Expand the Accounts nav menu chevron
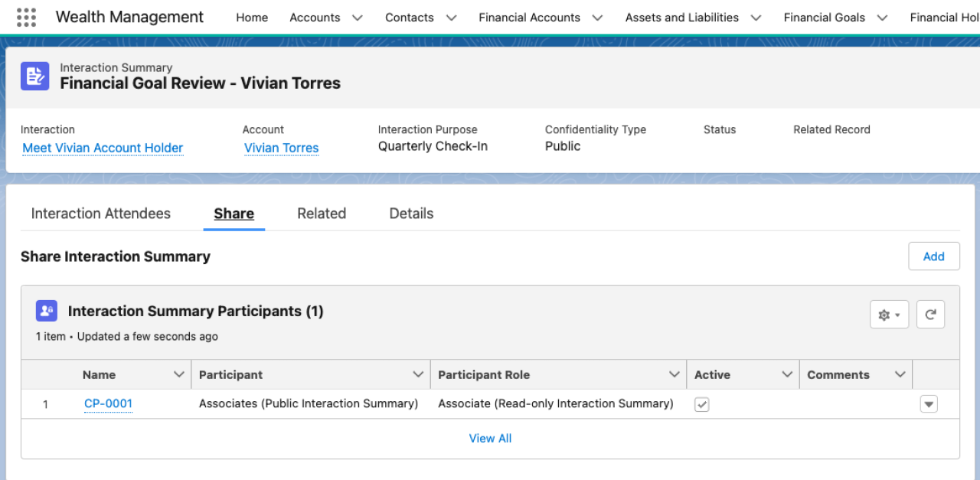This screenshot has height=480, width=980. click(x=357, y=18)
